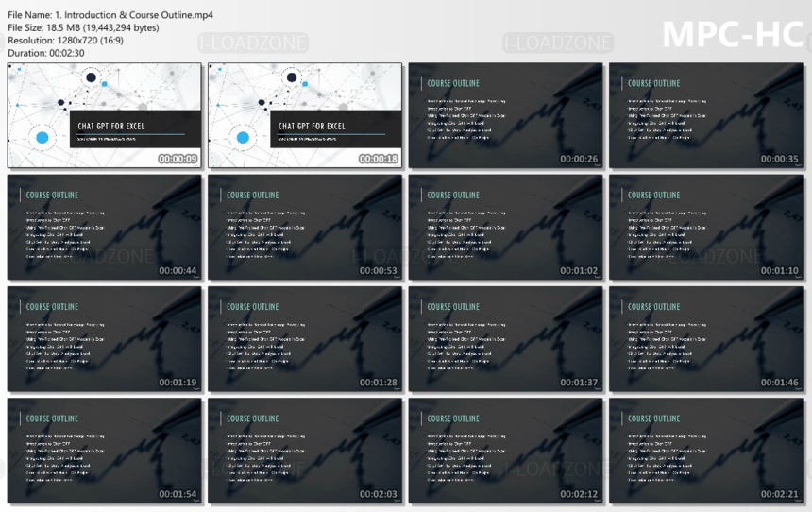This screenshot has width=812, height=512.
Task: Click 'COURSE OUTLINE' heading in 00:01:28 frame
Action: 253,307
